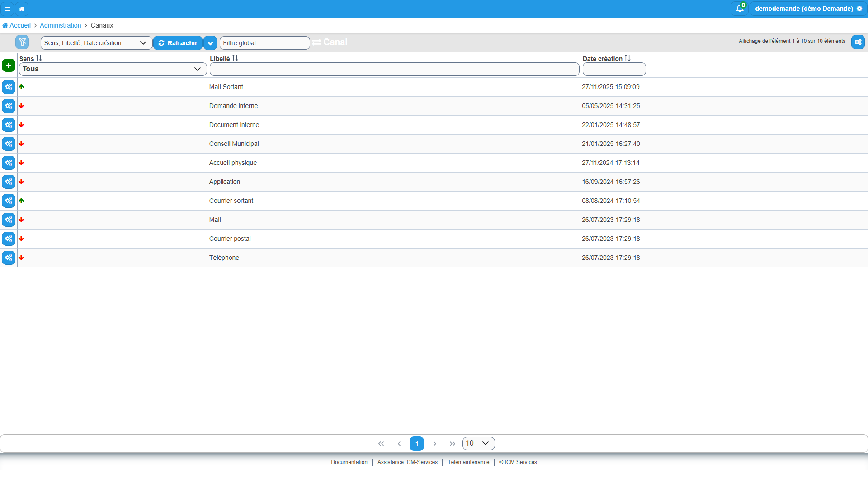Open the Documentation footer link
Viewport: 868px width, 488px height.
tap(349, 462)
